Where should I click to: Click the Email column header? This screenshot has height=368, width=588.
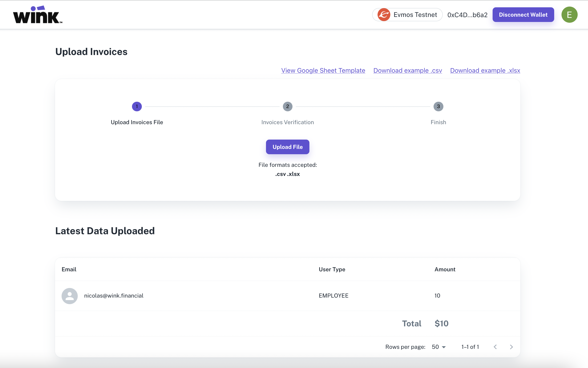[69, 269]
